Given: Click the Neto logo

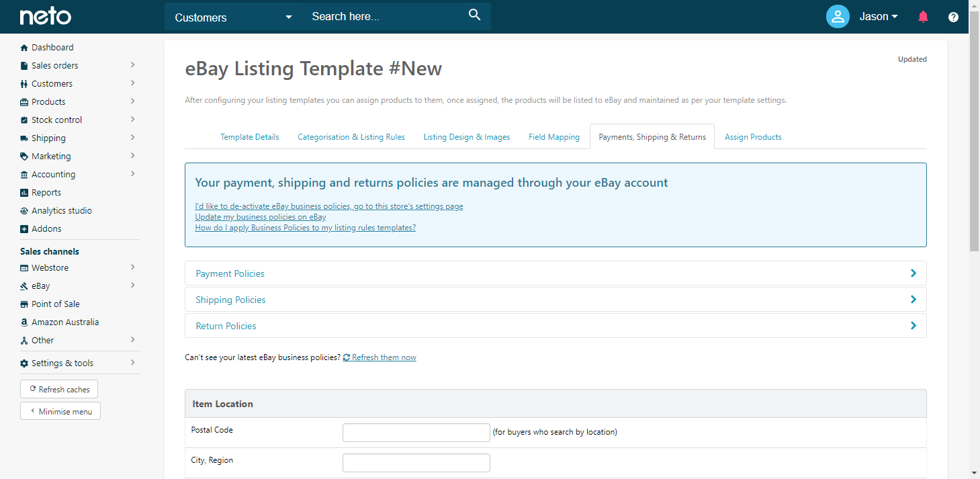Looking at the screenshot, I should point(46,17).
